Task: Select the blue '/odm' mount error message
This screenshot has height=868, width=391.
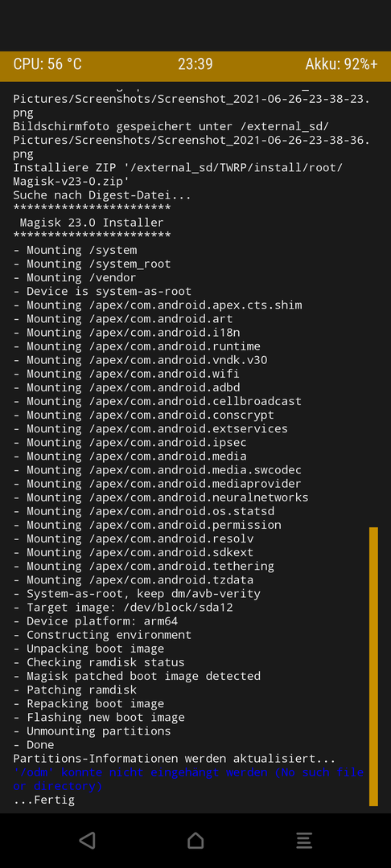Action: [188, 779]
